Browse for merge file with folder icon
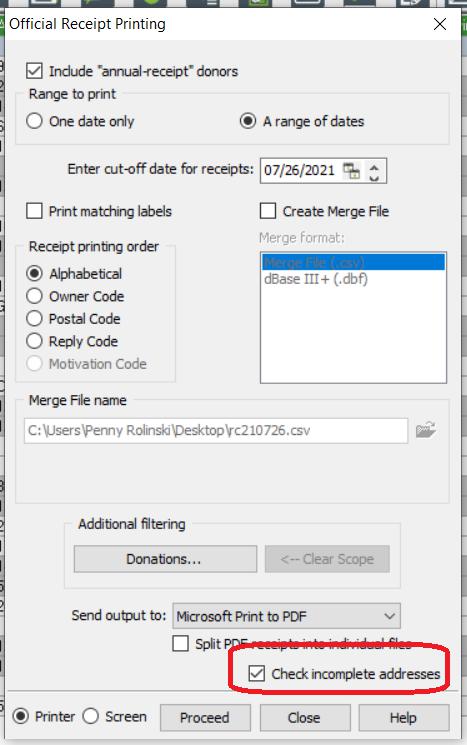Viewport: 467px width, 745px height. point(426,430)
